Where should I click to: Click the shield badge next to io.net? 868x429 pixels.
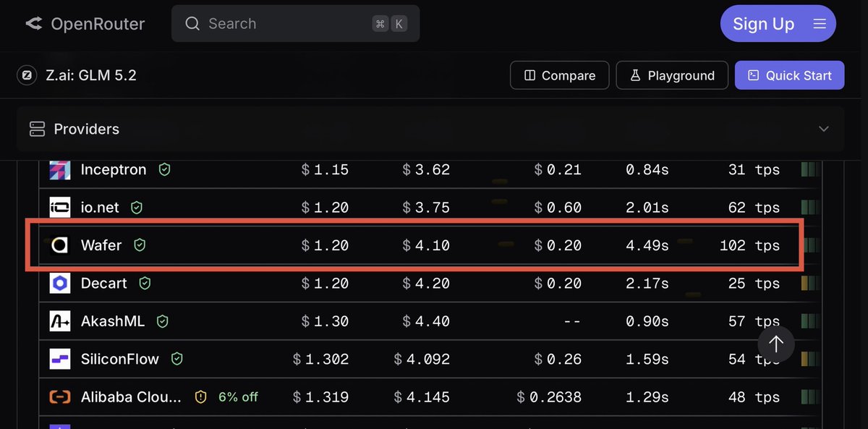pyautogui.click(x=137, y=208)
